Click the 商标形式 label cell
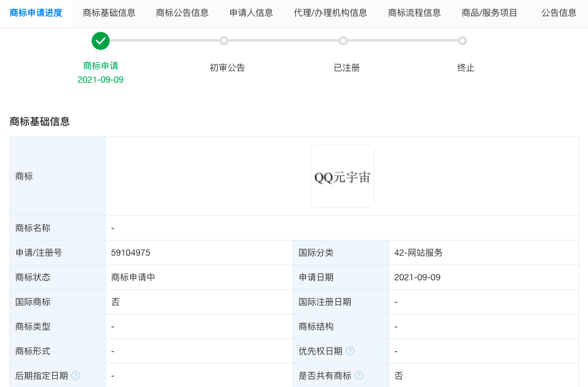The image size is (588, 387). [58, 351]
